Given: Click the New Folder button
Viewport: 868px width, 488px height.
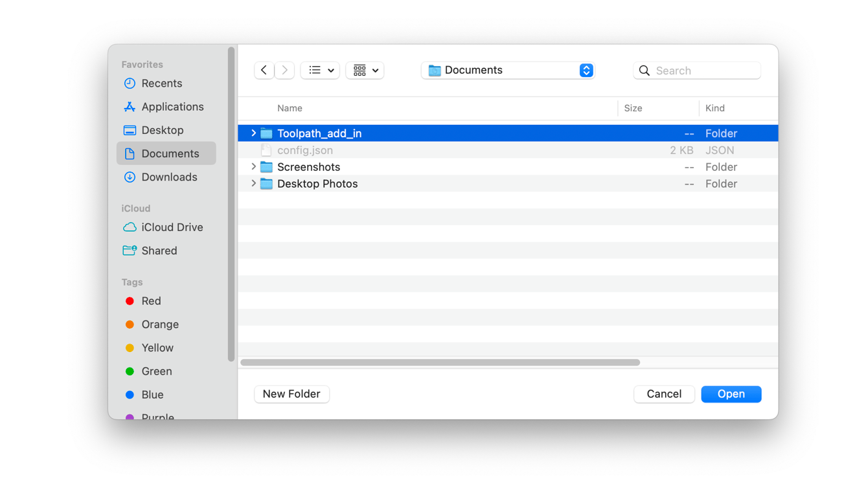Looking at the screenshot, I should point(291,394).
